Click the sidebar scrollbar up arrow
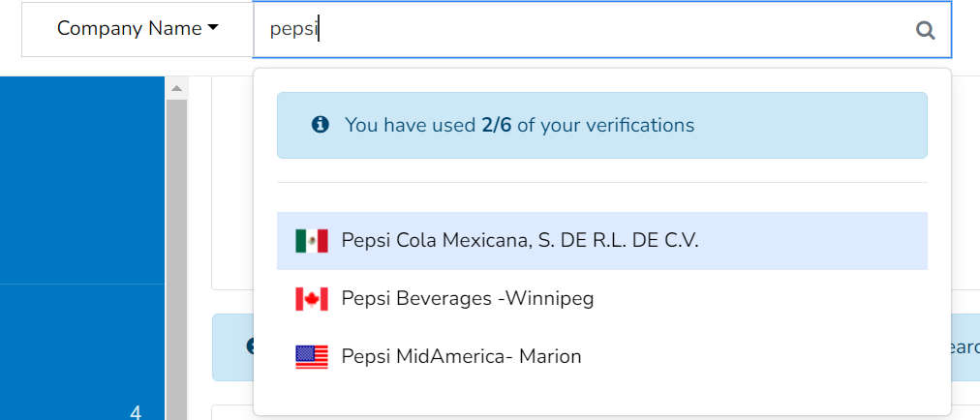Viewport: 980px width, 420px height. click(176, 89)
